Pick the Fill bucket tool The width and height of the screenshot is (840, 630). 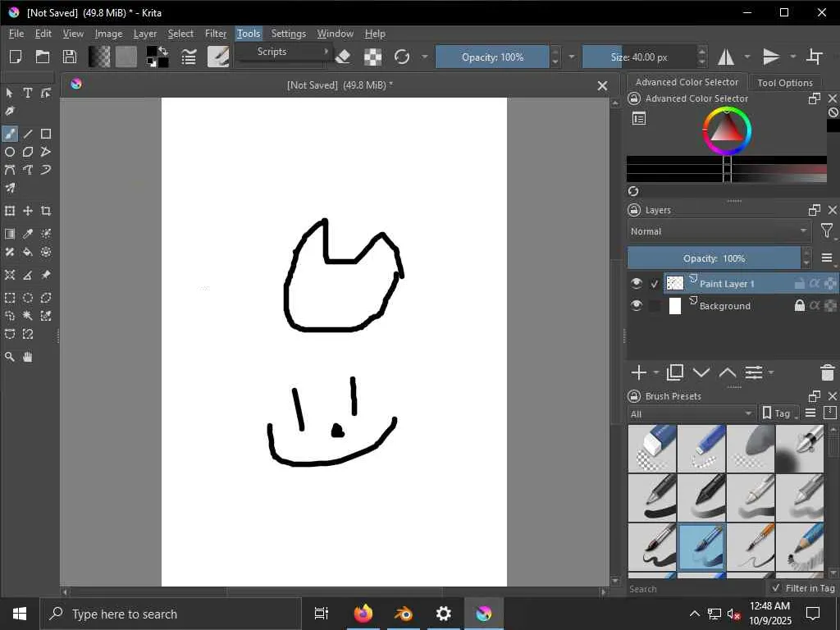pyautogui.click(x=28, y=252)
